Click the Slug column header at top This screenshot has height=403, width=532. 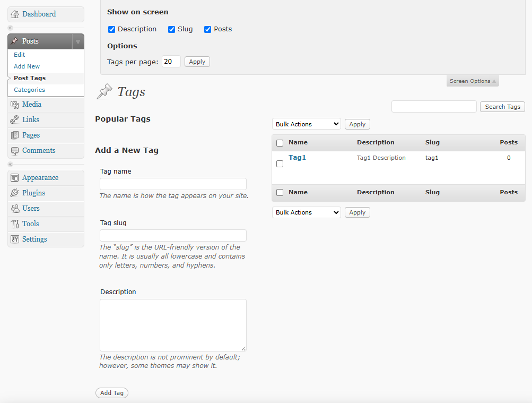click(x=432, y=142)
